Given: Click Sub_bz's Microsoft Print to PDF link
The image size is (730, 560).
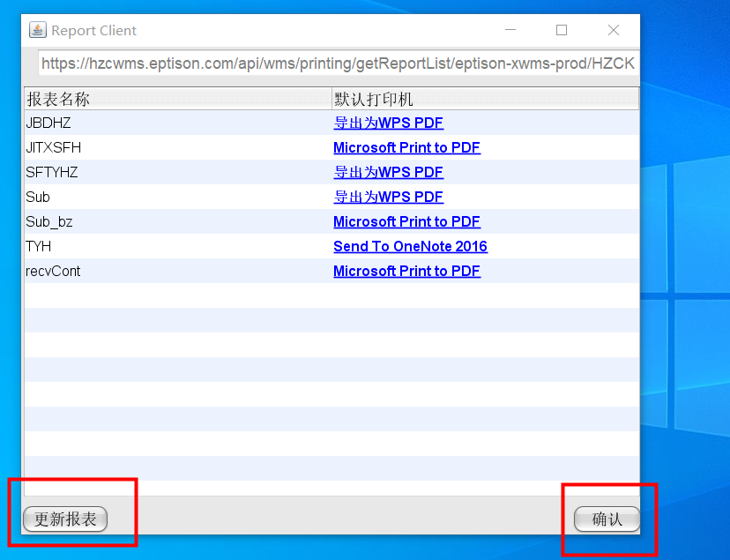Looking at the screenshot, I should point(406,222).
